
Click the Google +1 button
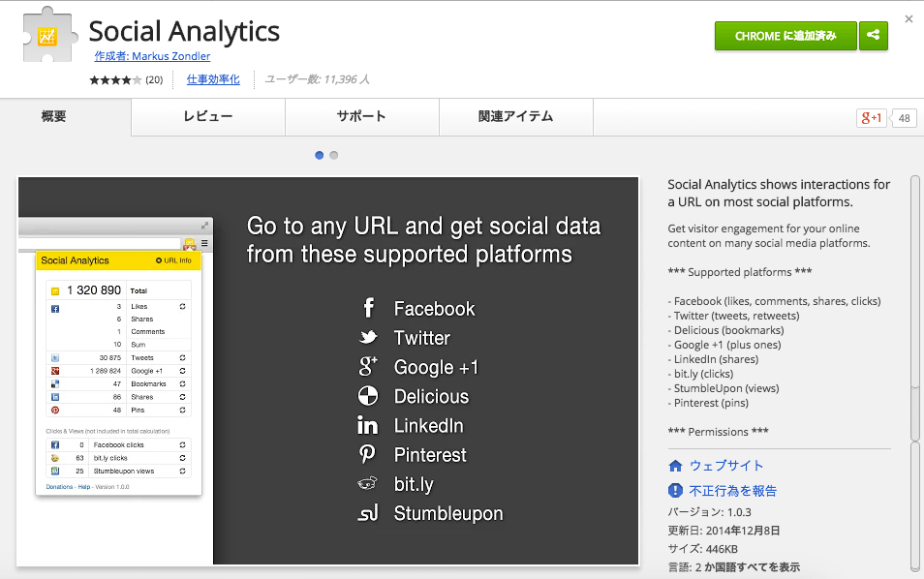871,118
